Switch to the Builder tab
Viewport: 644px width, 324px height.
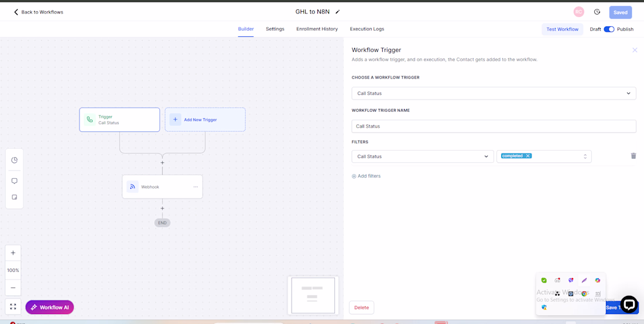tap(246, 29)
